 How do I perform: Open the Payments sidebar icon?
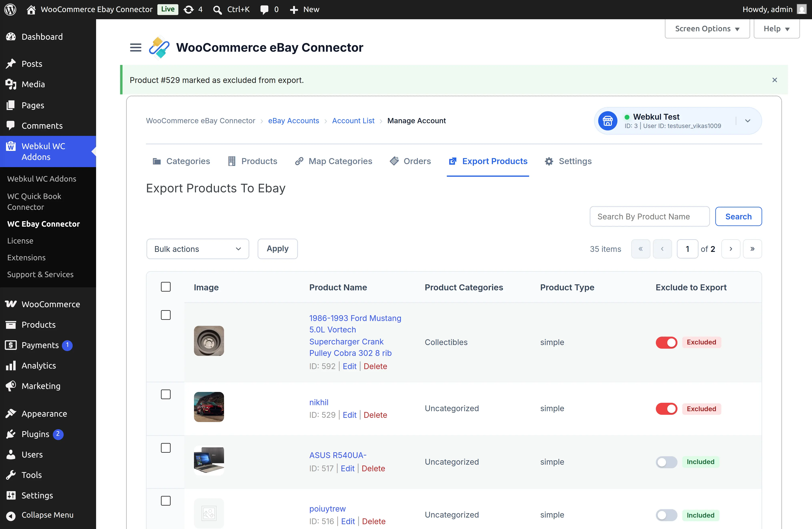pos(11,345)
